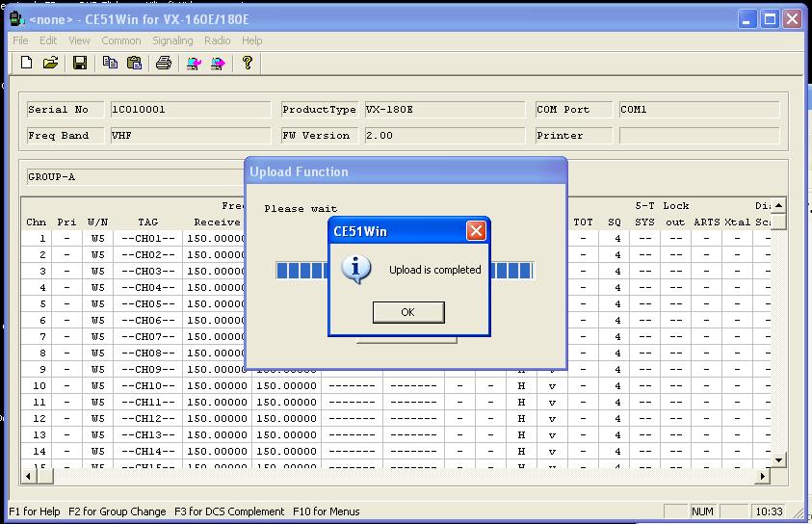
Task: Click the ARTS column header
Action: tap(707, 223)
